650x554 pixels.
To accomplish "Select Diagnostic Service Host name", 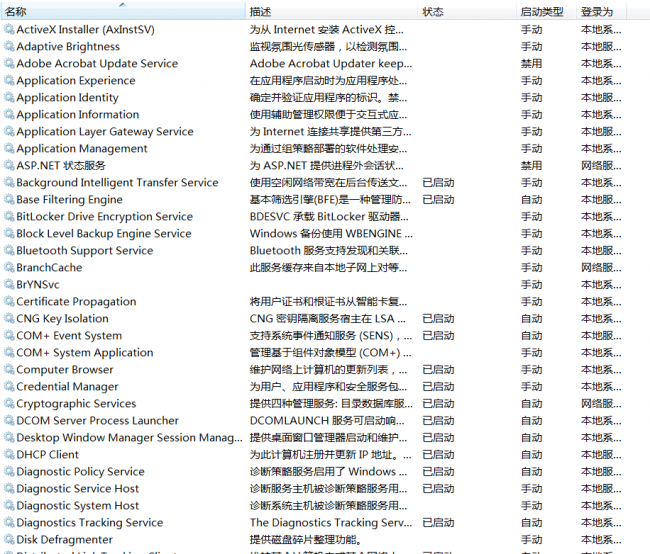I will tap(78, 488).
